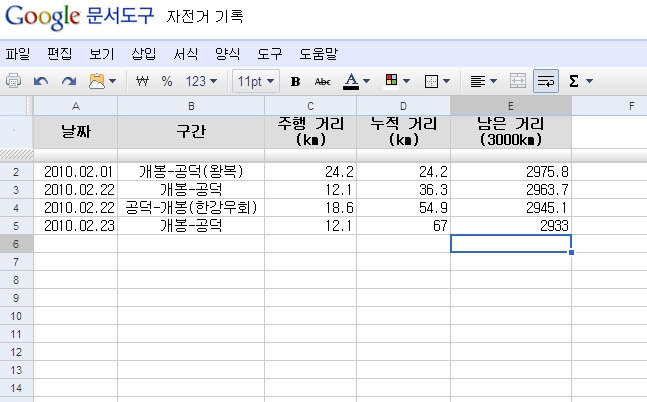Select the cell with value 2945.1
The height and width of the screenshot is (402, 647).
[x=511, y=208]
